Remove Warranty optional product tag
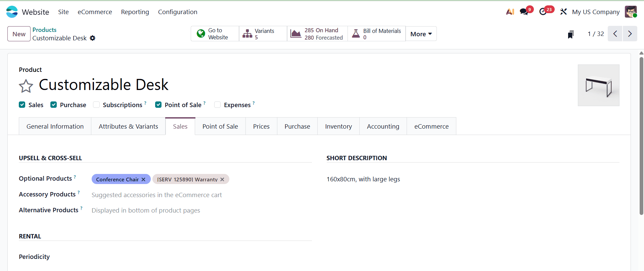The image size is (644, 271). (222, 179)
